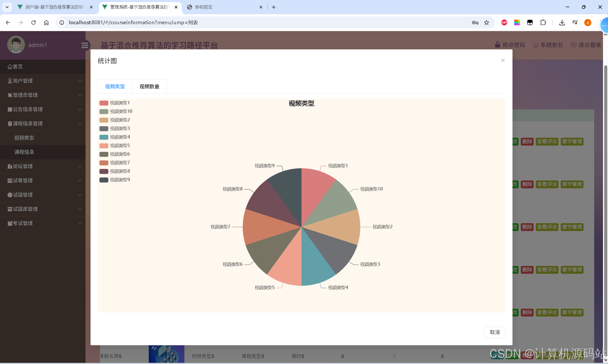Viewport: 608px width, 364px height.
Task: Click the browser reload icon
Action: click(x=34, y=23)
